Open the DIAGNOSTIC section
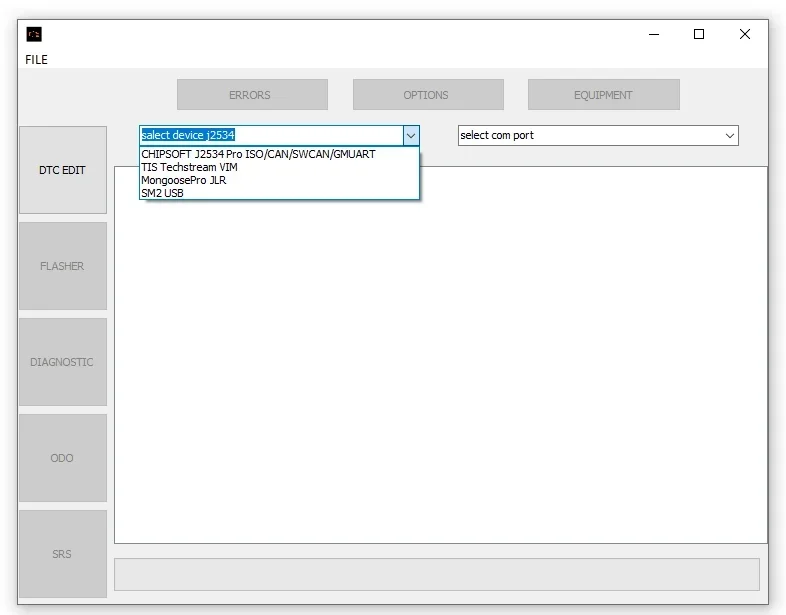Screen dimensions: 786x615 [63, 362]
